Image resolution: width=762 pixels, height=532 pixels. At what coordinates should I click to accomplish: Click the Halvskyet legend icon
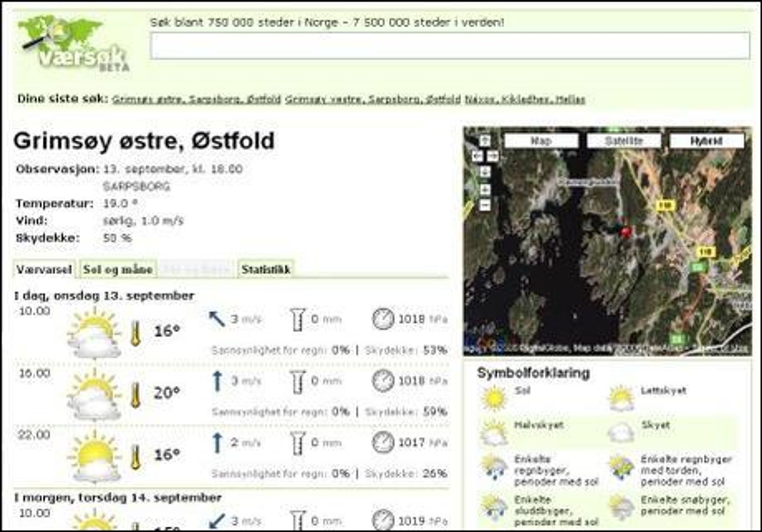pos(494,433)
